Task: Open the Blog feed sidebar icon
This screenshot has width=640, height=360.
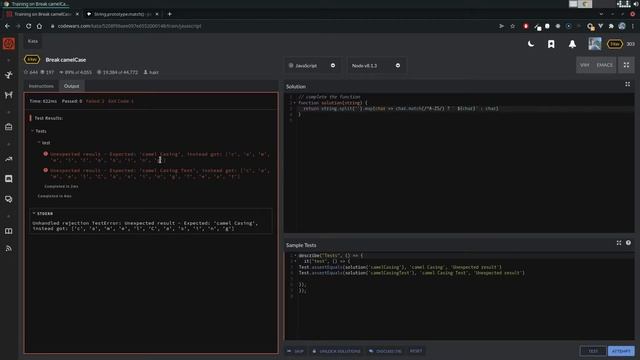Action: [9, 248]
